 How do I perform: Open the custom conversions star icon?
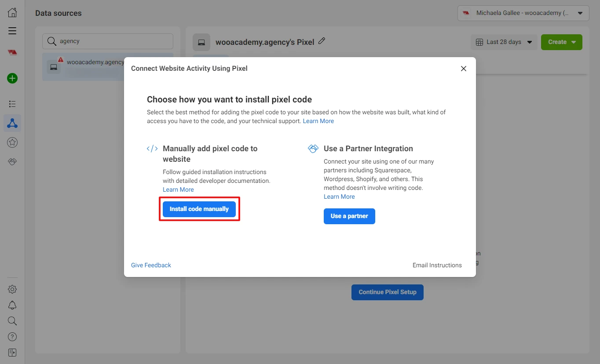(x=12, y=142)
